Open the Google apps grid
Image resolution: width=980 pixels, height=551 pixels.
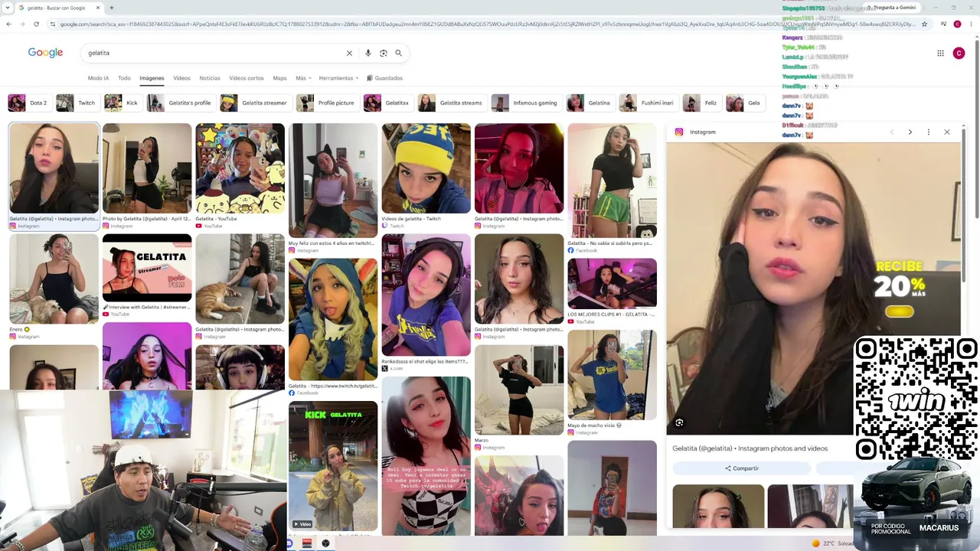point(940,53)
